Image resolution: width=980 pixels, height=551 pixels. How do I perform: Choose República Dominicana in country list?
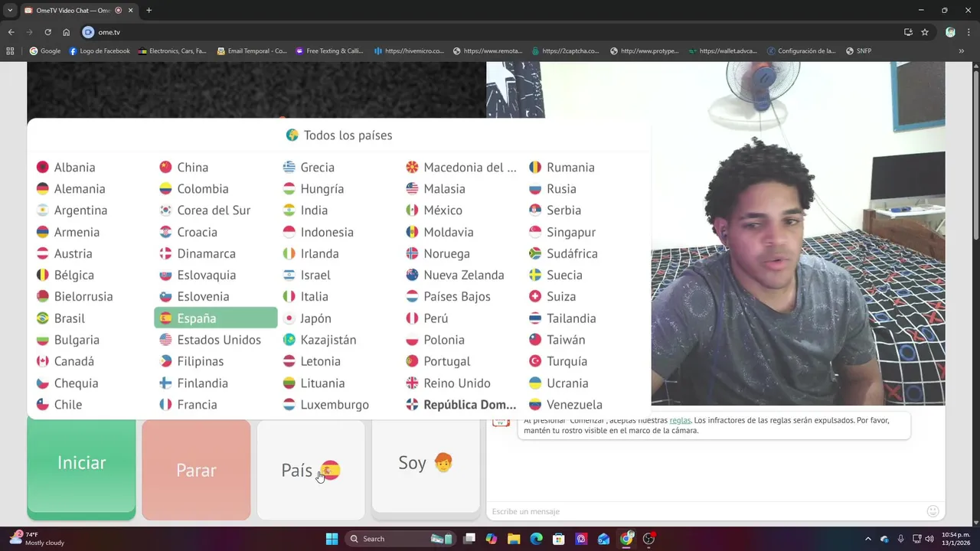click(462, 404)
